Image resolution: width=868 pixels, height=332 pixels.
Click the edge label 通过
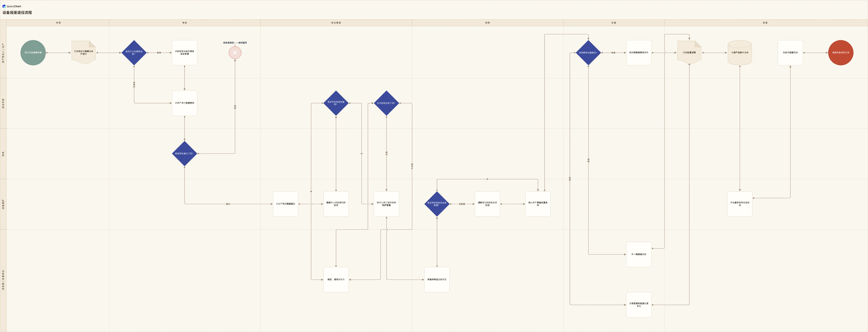[x=228, y=204]
